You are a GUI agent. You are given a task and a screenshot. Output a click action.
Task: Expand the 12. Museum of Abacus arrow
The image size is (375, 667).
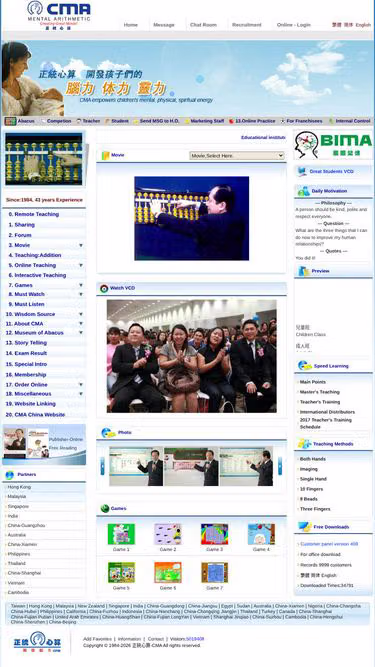coord(81,333)
